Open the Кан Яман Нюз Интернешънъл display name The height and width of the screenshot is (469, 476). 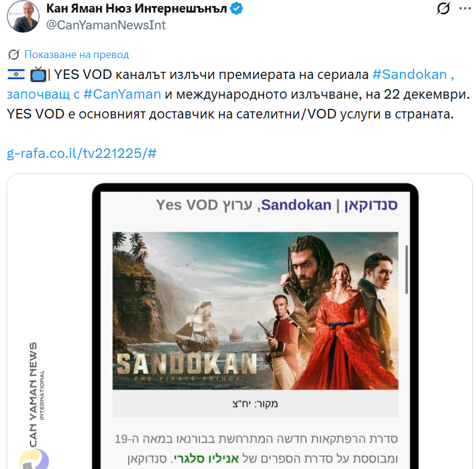click(x=137, y=8)
